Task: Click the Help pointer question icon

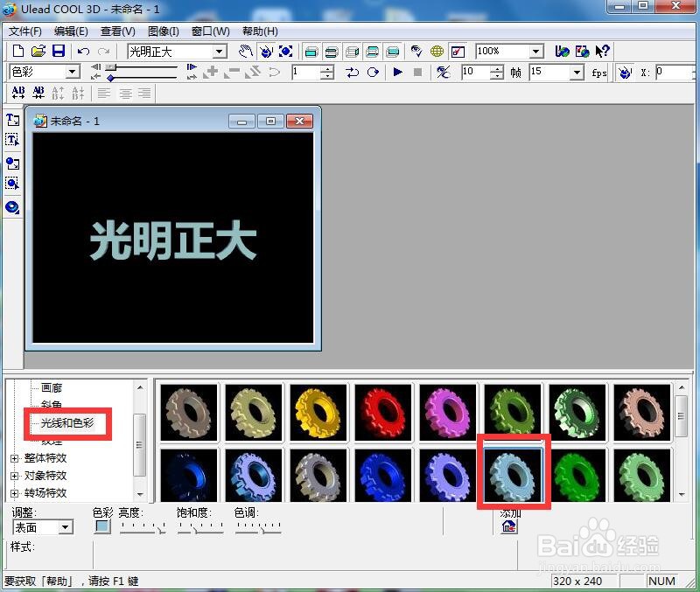Action: point(602,52)
